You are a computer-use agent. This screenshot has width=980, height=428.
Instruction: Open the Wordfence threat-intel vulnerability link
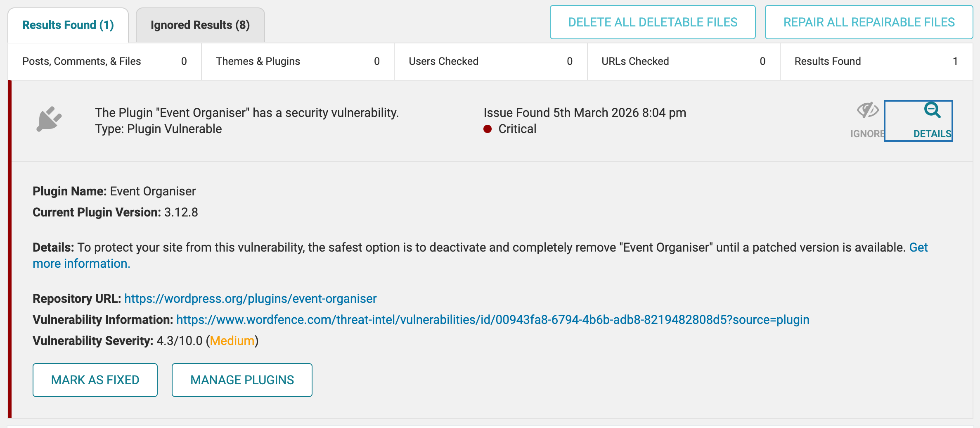[x=492, y=320]
